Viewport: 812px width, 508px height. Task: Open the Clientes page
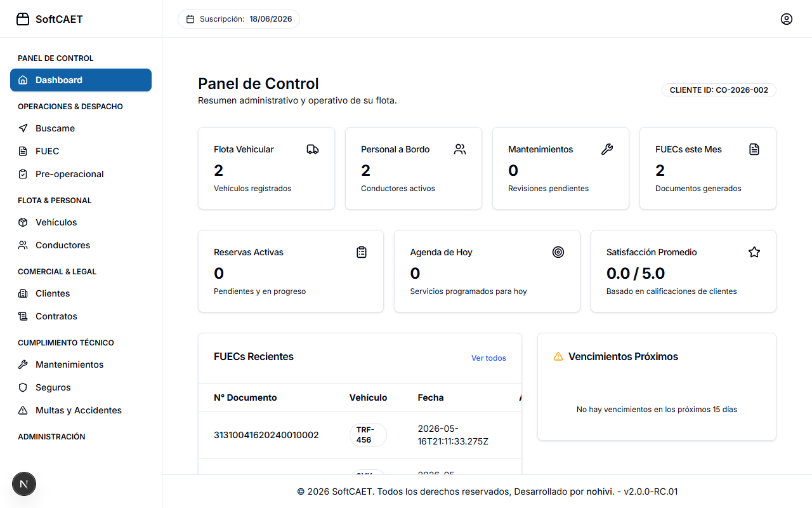81,293
